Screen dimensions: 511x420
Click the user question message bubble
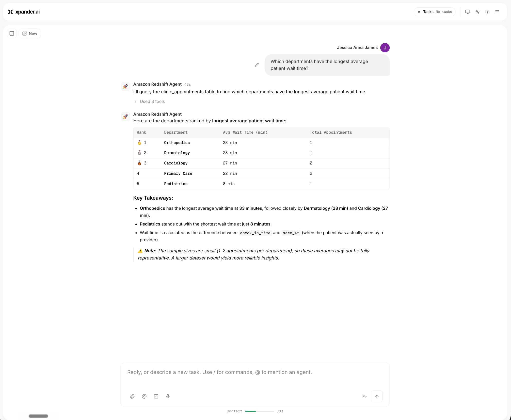327,65
